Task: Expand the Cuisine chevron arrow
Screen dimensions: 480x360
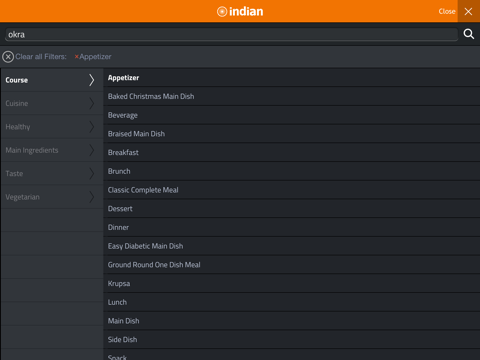Action: [x=92, y=103]
